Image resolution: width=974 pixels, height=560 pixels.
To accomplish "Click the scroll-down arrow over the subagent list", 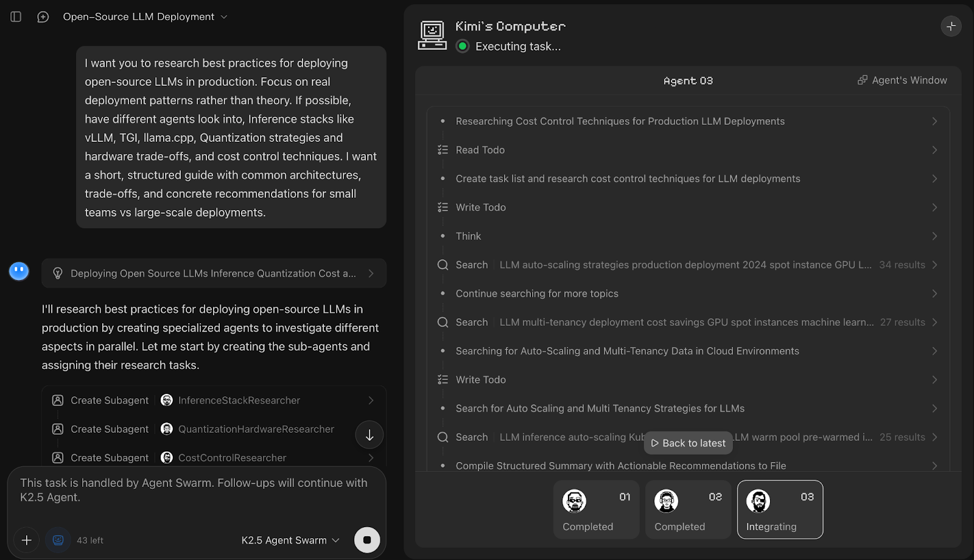I will coord(369,435).
